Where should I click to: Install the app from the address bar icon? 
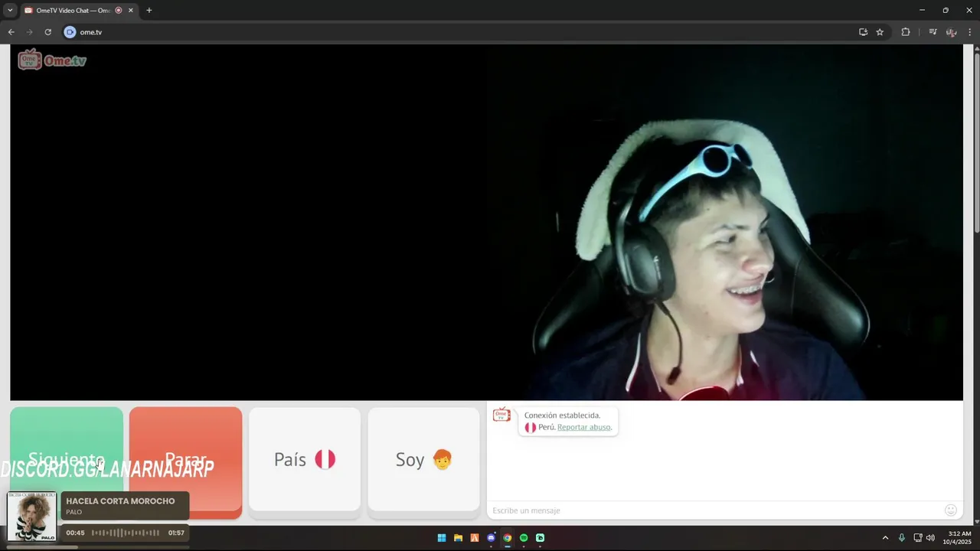(x=863, y=32)
